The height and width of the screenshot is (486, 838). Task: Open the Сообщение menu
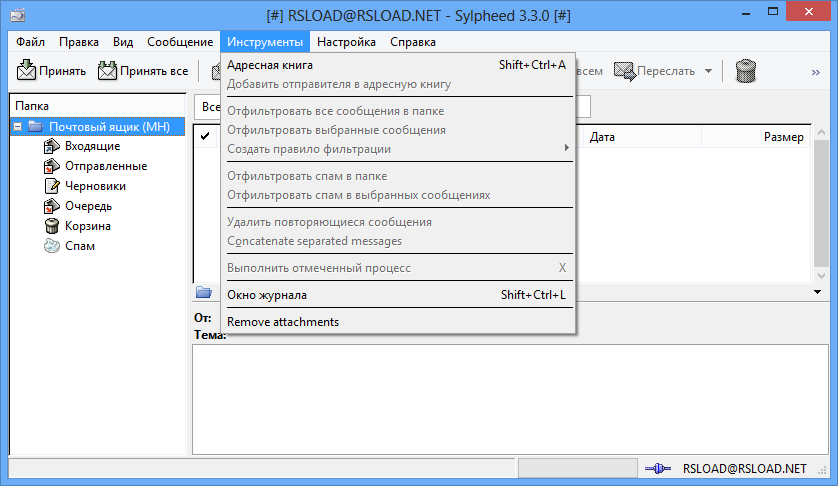pyautogui.click(x=180, y=42)
